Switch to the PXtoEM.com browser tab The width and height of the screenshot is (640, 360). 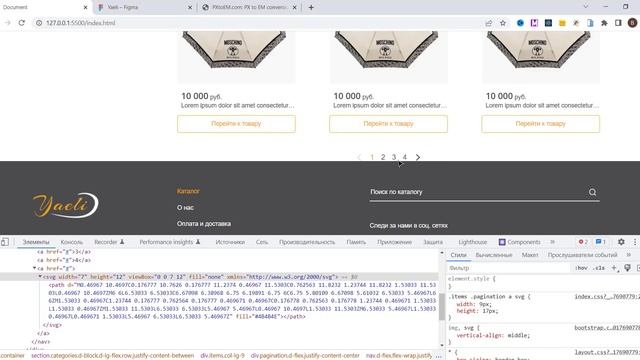point(249,7)
